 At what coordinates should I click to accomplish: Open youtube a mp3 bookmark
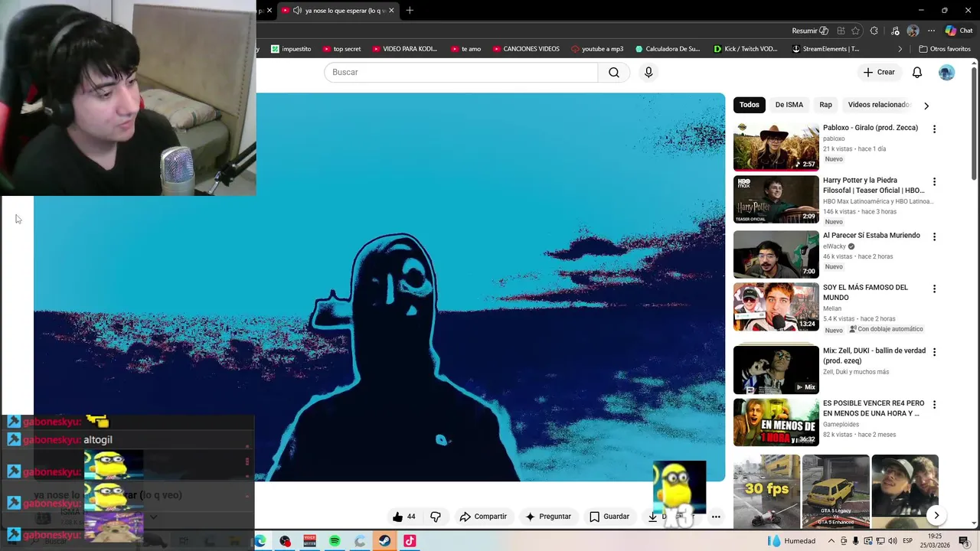(597, 49)
